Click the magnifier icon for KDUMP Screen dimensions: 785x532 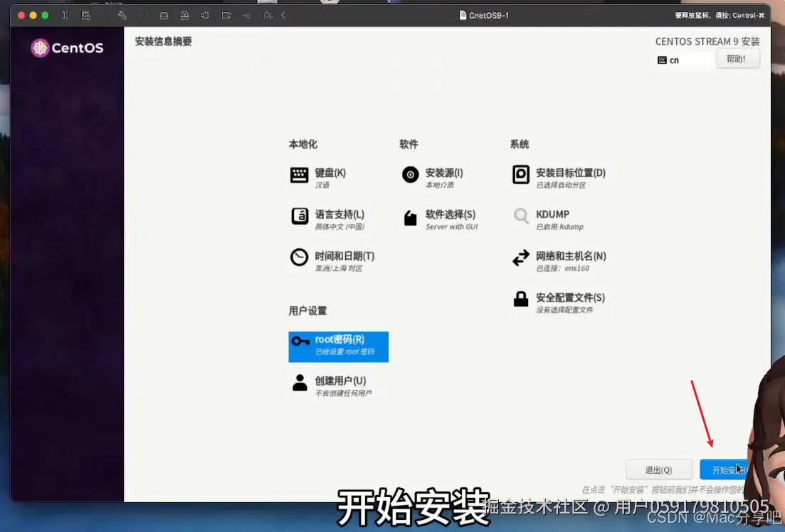pyautogui.click(x=521, y=216)
